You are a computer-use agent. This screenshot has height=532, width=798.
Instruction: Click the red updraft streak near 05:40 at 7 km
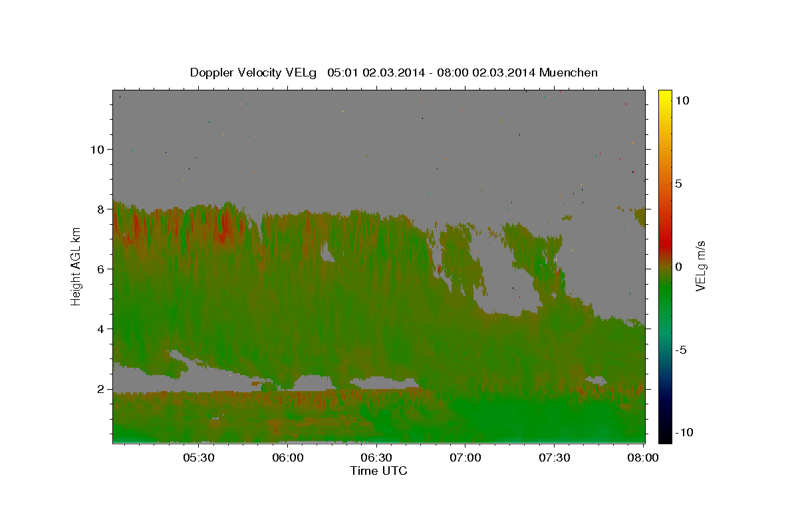click(x=225, y=226)
